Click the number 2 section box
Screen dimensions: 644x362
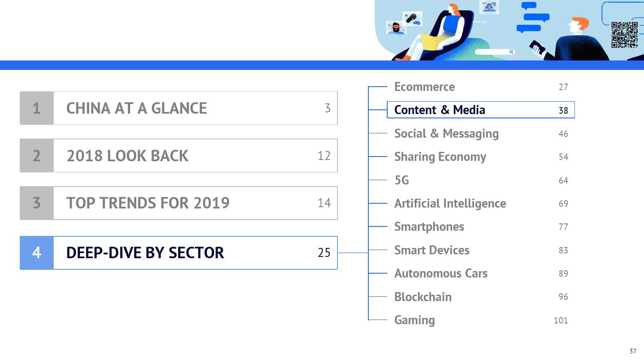(x=37, y=156)
